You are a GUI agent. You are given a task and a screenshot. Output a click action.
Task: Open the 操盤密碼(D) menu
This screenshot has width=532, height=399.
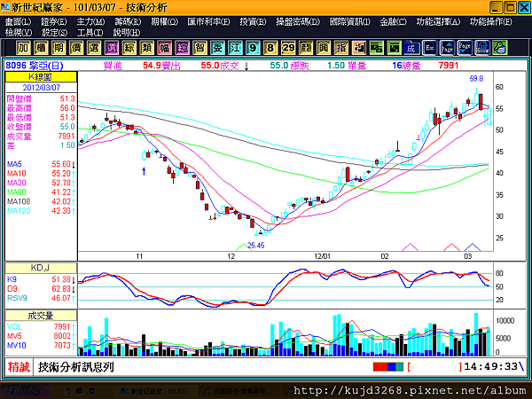tap(298, 22)
